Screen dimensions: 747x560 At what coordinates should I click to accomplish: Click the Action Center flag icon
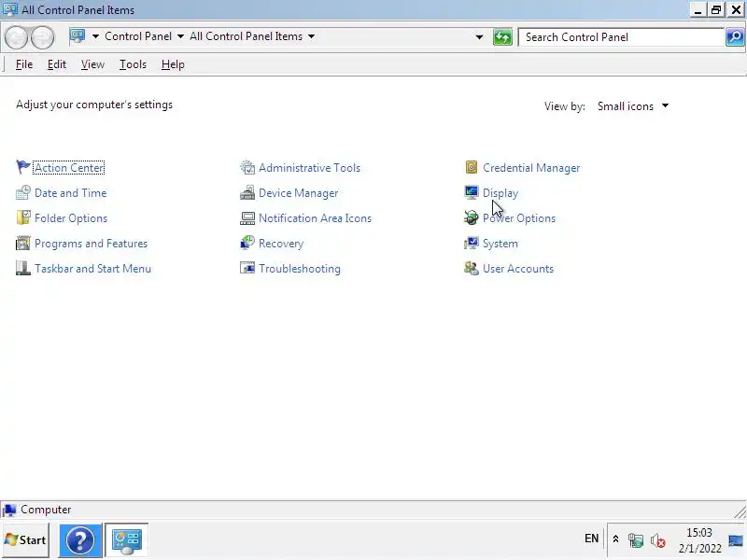[22, 167]
